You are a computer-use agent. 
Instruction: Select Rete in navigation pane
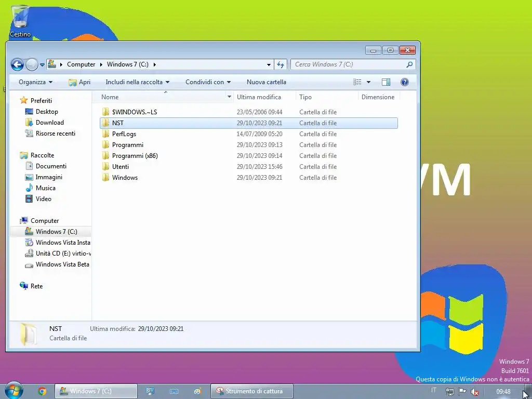click(36, 286)
